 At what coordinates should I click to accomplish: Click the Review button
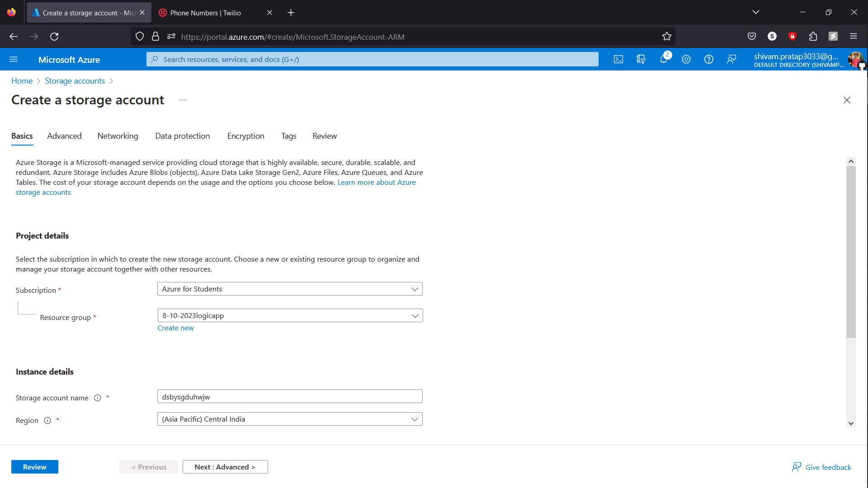(34, 466)
